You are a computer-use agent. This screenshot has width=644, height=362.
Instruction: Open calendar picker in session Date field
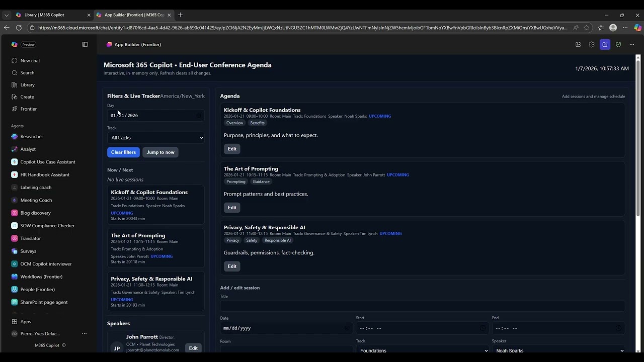(x=347, y=328)
